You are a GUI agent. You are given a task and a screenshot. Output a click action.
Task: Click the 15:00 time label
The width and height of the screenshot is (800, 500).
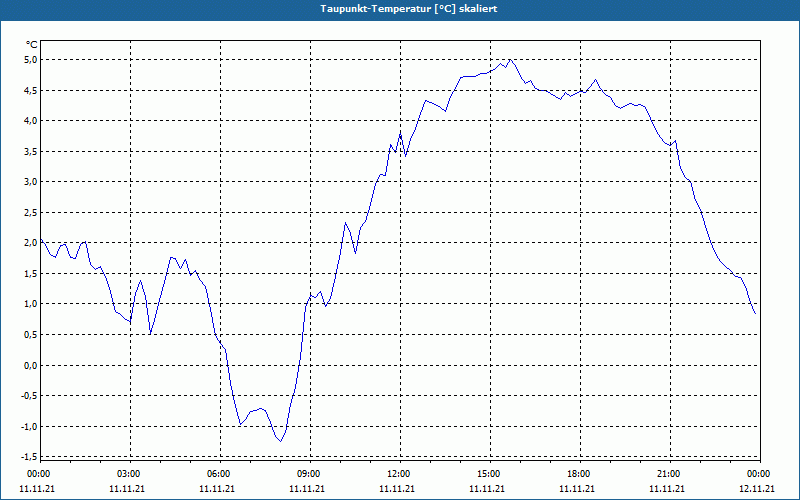tap(487, 474)
